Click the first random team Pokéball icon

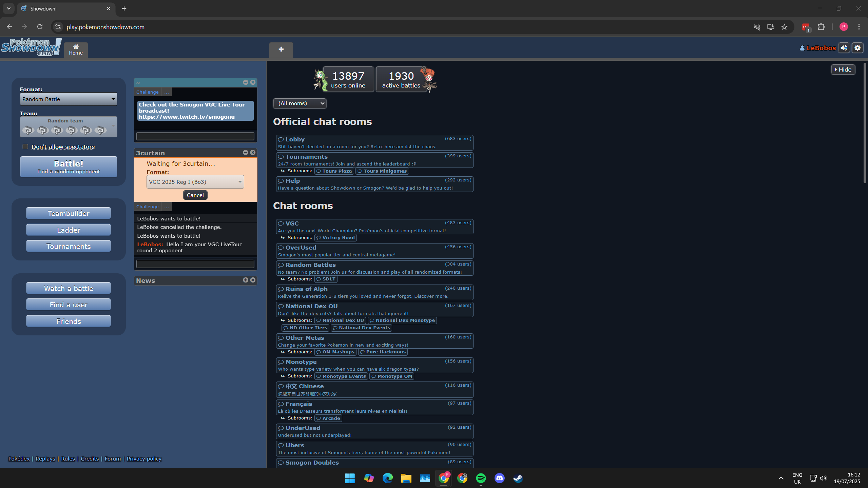[28, 130]
